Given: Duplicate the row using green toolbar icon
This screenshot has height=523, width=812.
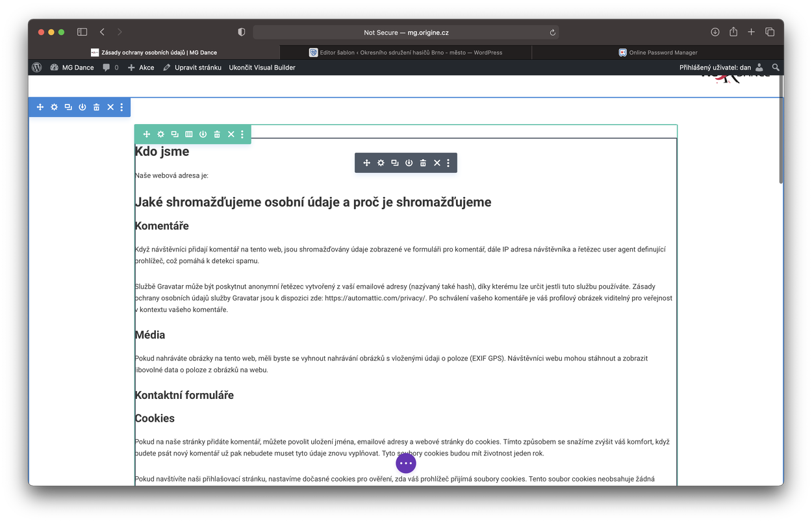Looking at the screenshot, I should [x=175, y=134].
